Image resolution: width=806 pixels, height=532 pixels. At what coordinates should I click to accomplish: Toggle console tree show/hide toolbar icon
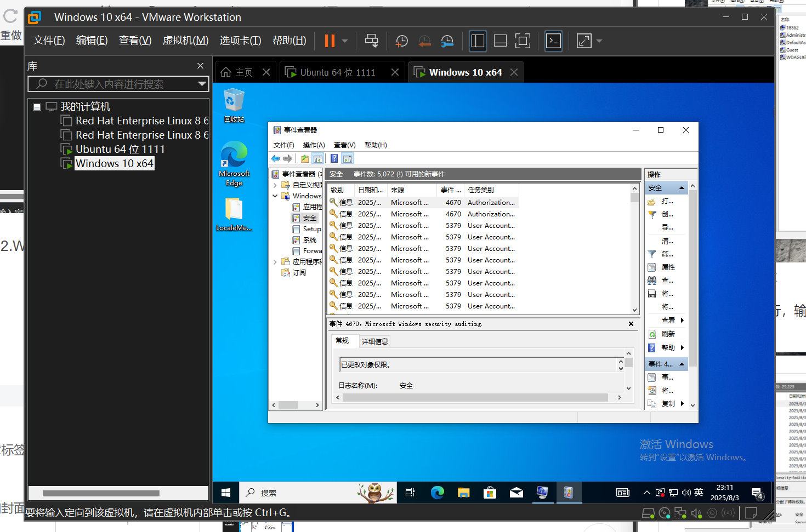point(317,159)
